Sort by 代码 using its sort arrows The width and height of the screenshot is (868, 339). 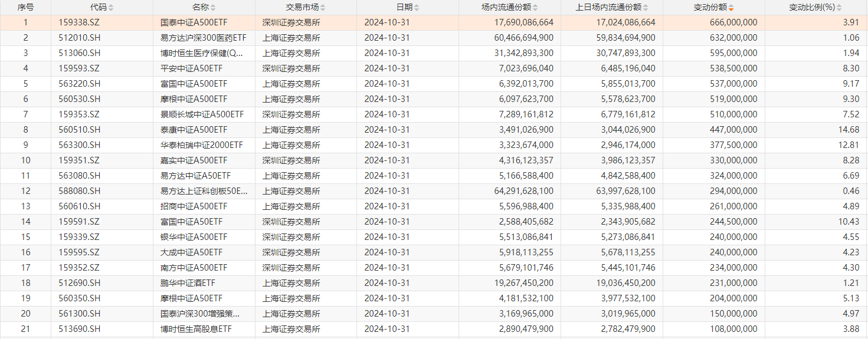click(x=111, y=8)
